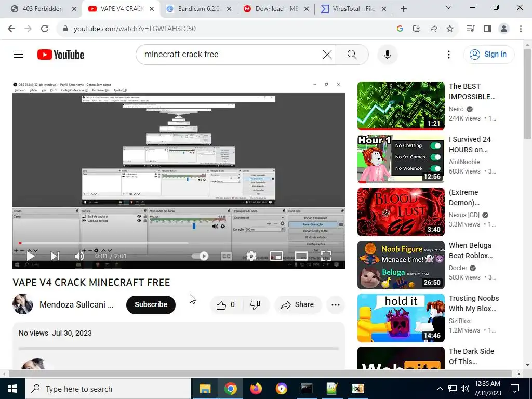The width and height of the screenshot is (532, 399).
Task: Click the address bar URL
Action: [135, 29]
